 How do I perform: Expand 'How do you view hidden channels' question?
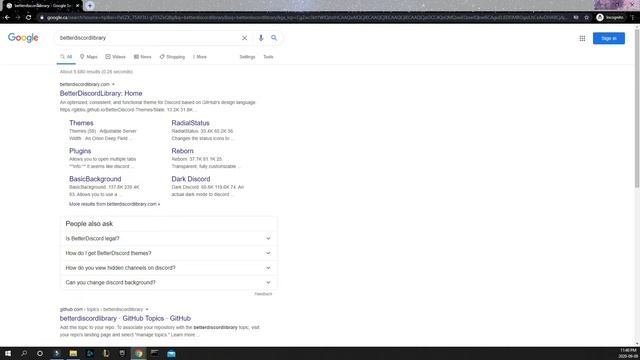168,268
